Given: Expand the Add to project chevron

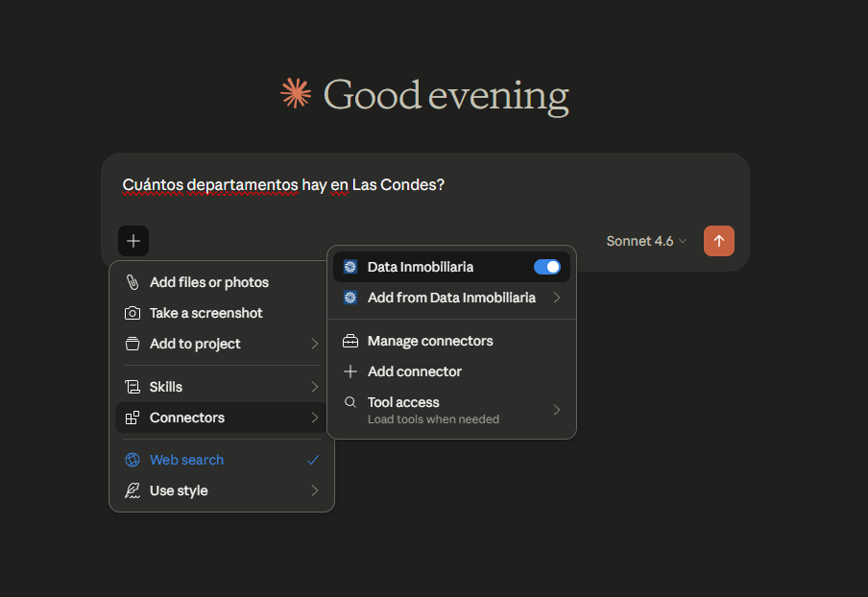Looking at the screenshot, I should pos(314,344).
